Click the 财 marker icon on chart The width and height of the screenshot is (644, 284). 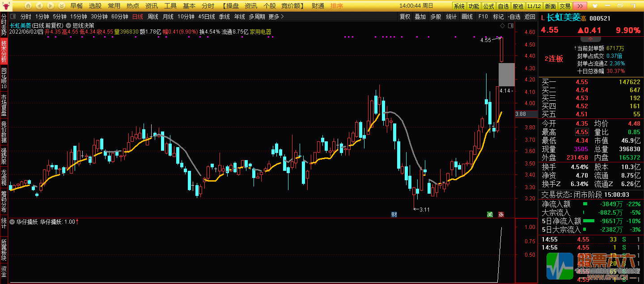pos(394,214)
